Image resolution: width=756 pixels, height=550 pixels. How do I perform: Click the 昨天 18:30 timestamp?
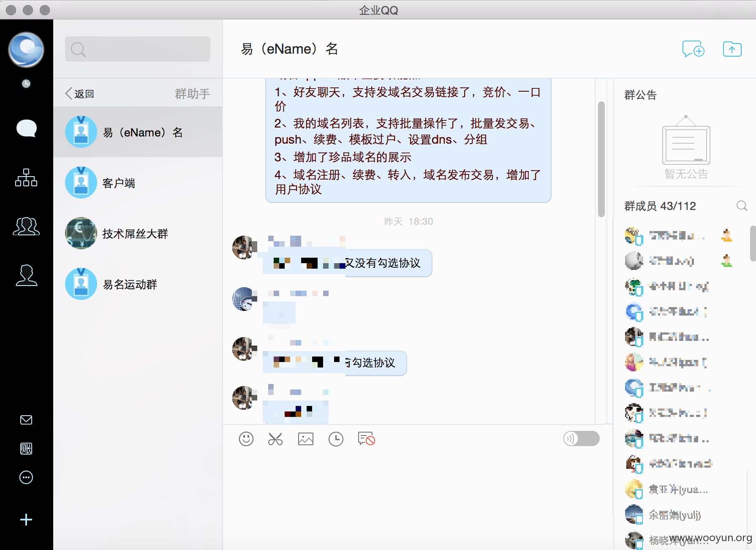coord(408,221)
